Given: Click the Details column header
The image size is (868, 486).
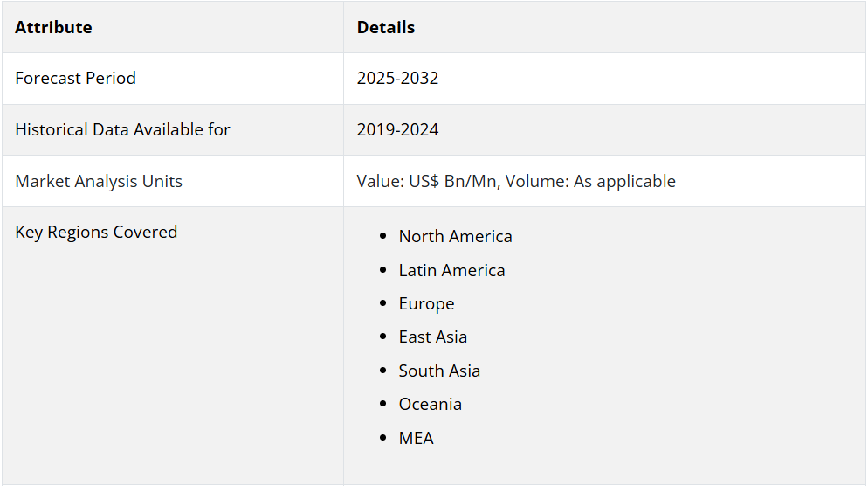Looking at the screenshot, I should pyautogui.click(x=385, y=27).
